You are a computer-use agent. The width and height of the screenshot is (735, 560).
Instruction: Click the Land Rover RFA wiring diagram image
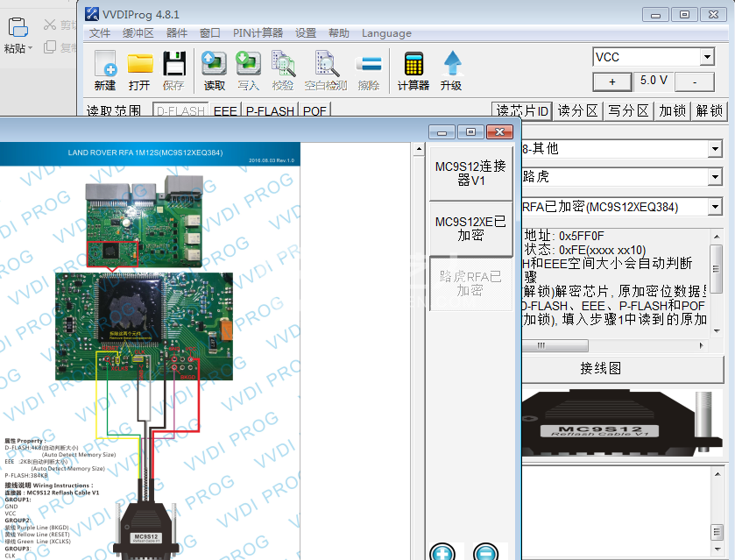tap(150, 351)
